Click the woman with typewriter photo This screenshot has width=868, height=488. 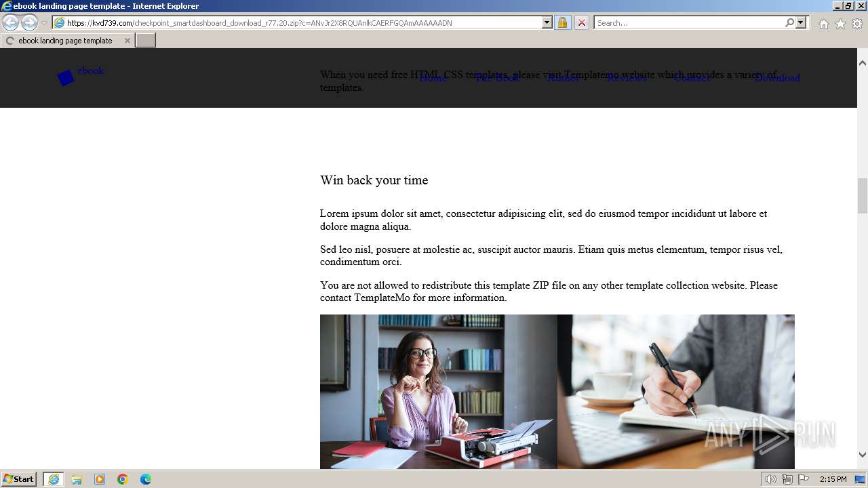pyautogui.click(x=439, y=392)
